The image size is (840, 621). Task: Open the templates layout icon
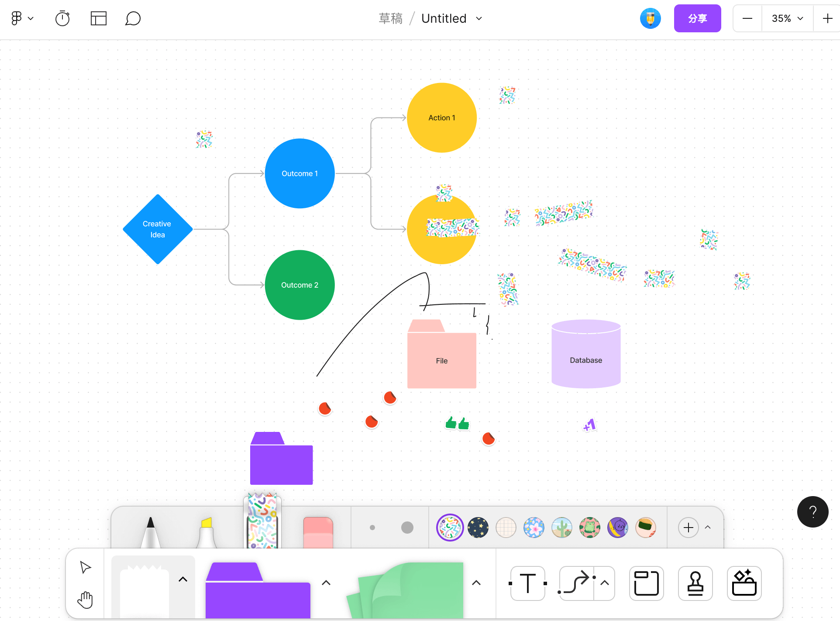pos(98,18)
